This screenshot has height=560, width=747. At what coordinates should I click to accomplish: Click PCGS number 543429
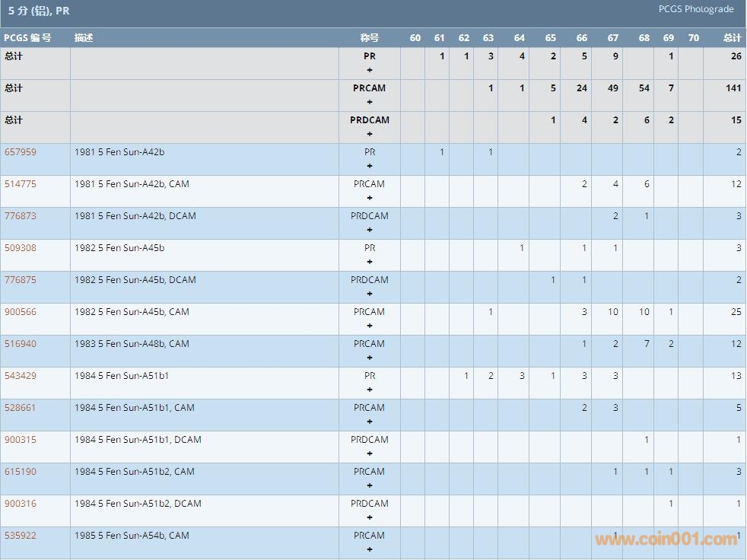20,376
